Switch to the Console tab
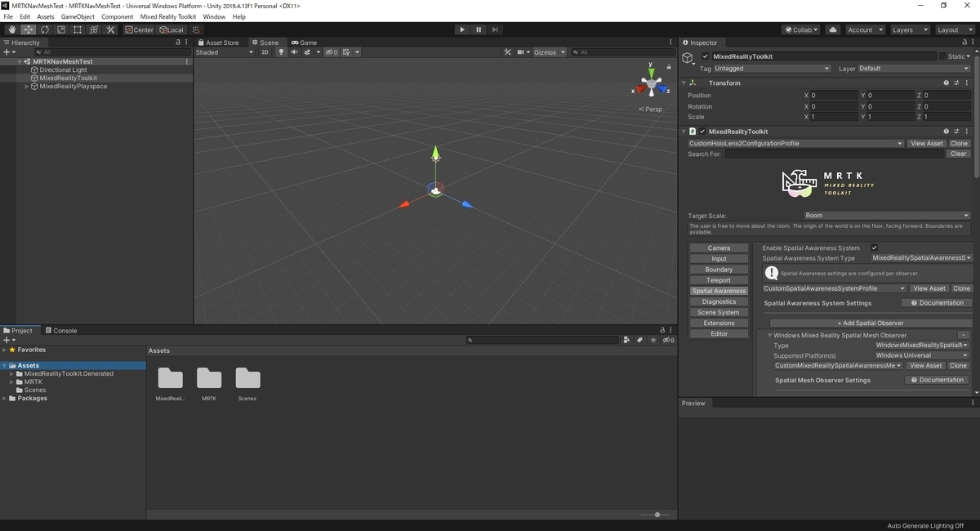This screenshot has width=980, height=531. (x=60, y=331)
